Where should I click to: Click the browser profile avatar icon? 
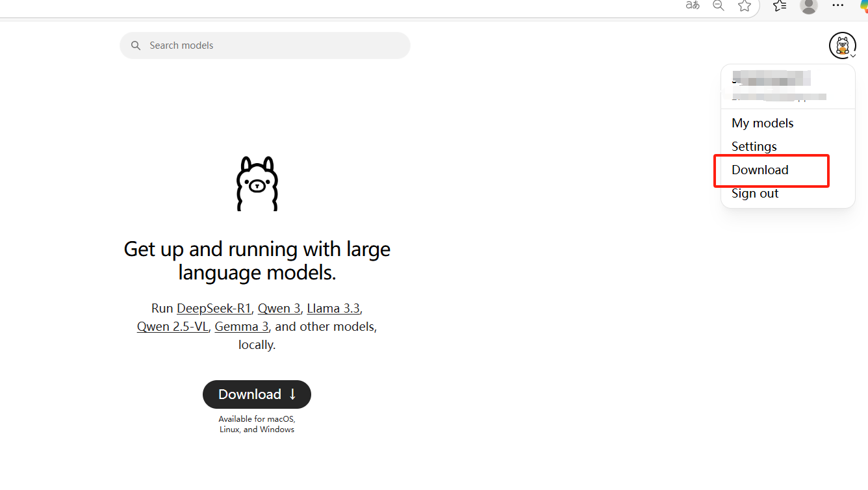(809, 6)
